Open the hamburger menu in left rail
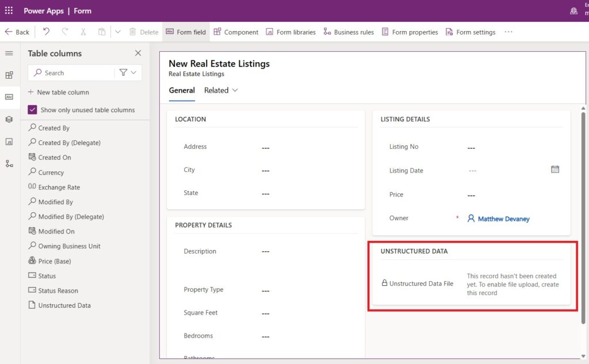Image resolution: width=589 pixels, height=364 pixels. point(9,53)
